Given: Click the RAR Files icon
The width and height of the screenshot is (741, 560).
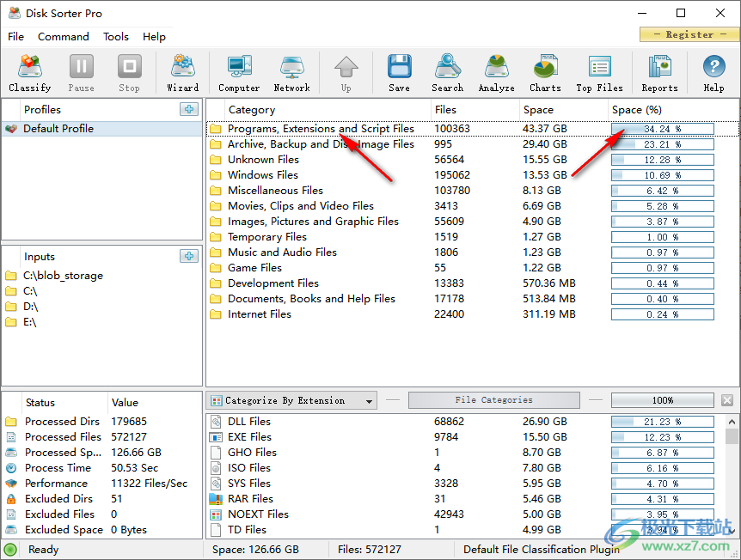Looking at the screenshot, I should [216, 499].
